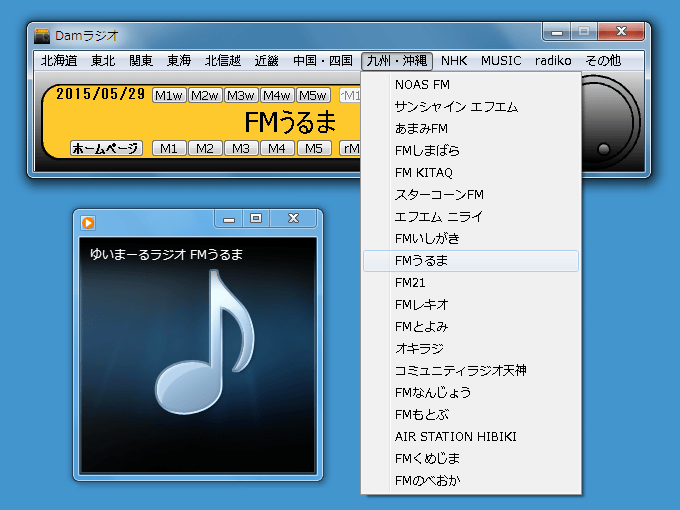Screen dimensions: 680x510
Task: Select FMくめじま station
Action: pyautogui.click(x=471, y=458)
